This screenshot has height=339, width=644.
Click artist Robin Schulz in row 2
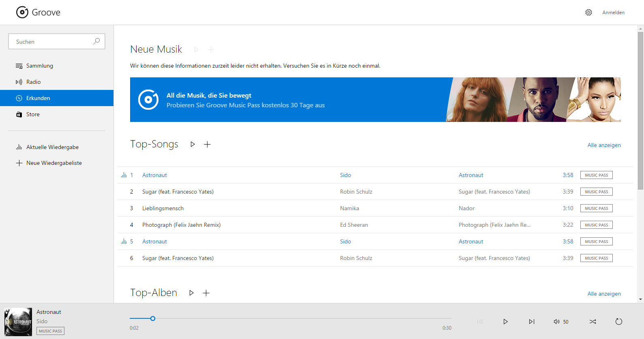click(356, 192)
